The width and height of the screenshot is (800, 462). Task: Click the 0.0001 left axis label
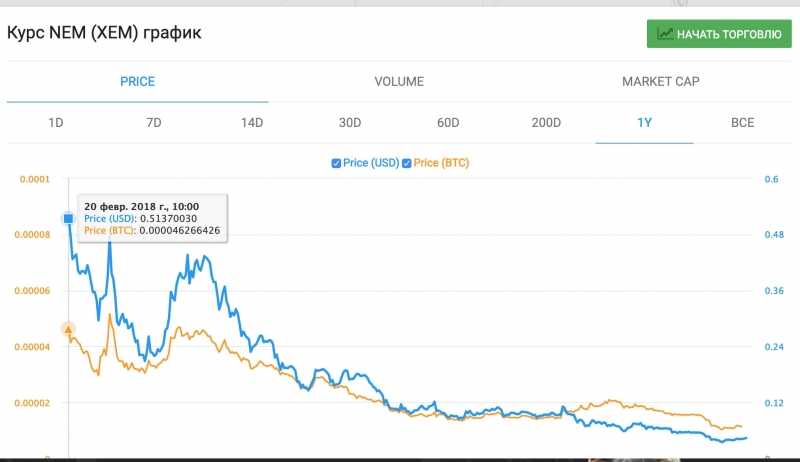click(x=35, y=179)
